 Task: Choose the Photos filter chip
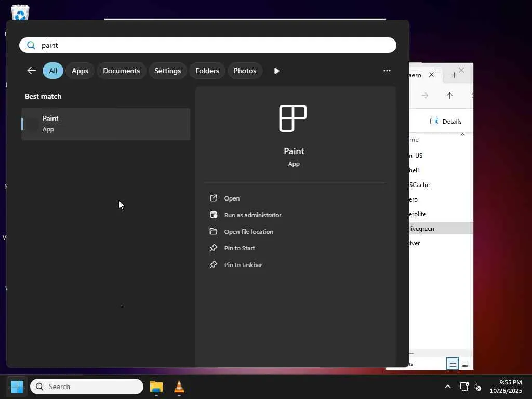click(245, 71)
